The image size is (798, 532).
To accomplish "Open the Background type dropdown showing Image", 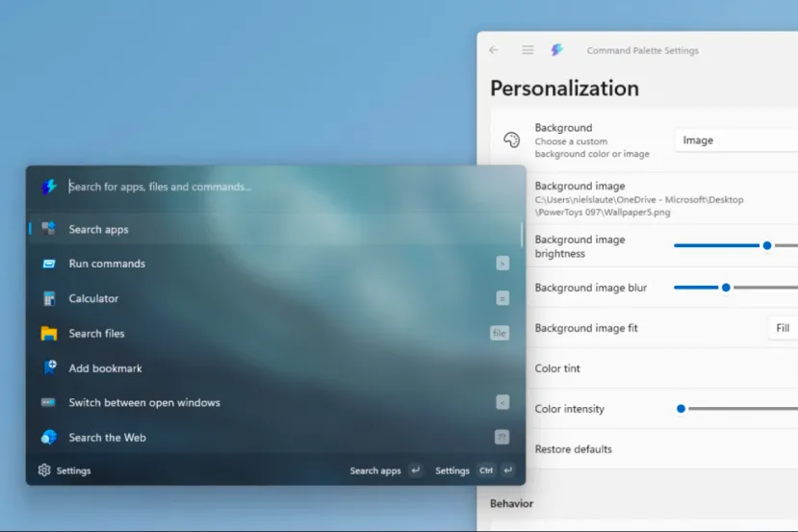I will click(735, 140).
